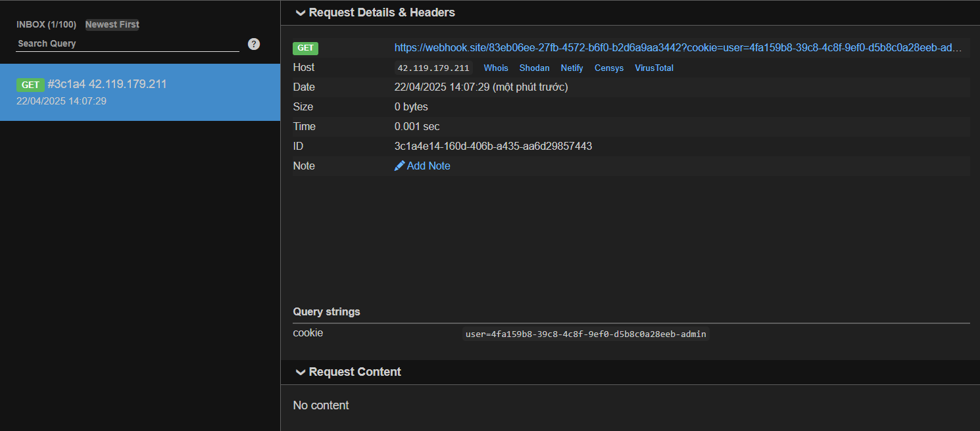The image size is (980, 431).
Task: Collapse the Request Content section chevron
Action: click(x=301, y=372)
